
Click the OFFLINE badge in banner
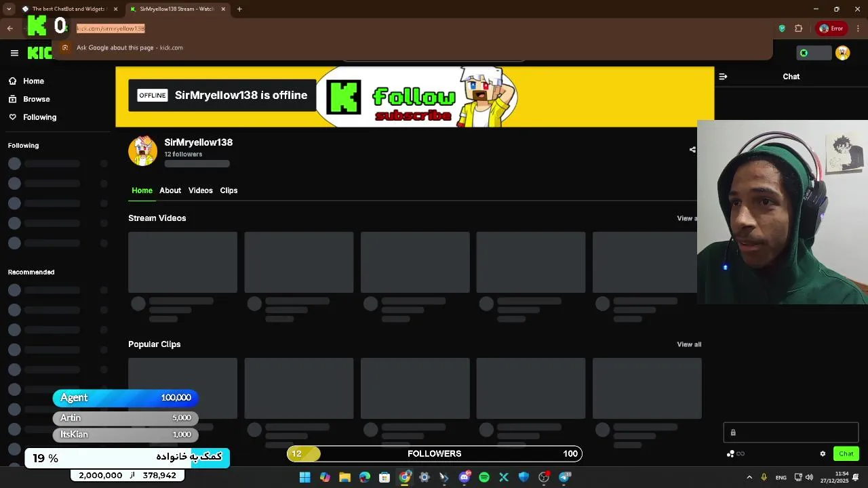pos(153,96)
